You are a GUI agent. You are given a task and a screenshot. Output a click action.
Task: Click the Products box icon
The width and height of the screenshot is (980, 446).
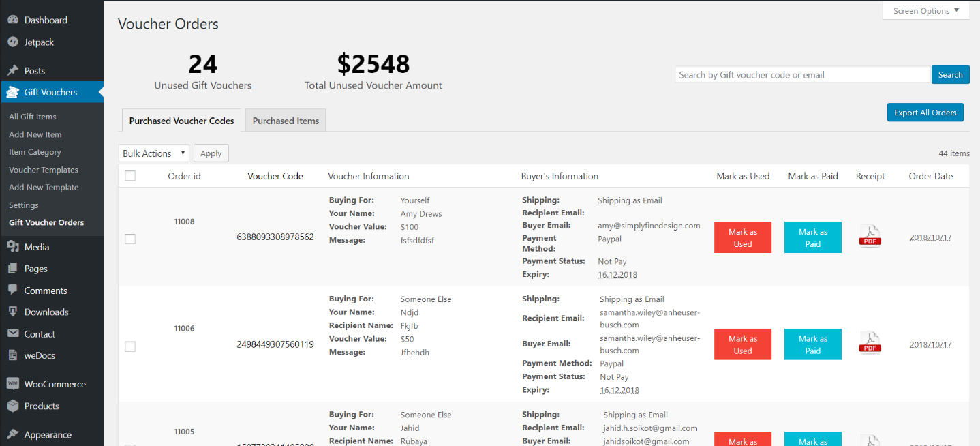click(12, 406)
